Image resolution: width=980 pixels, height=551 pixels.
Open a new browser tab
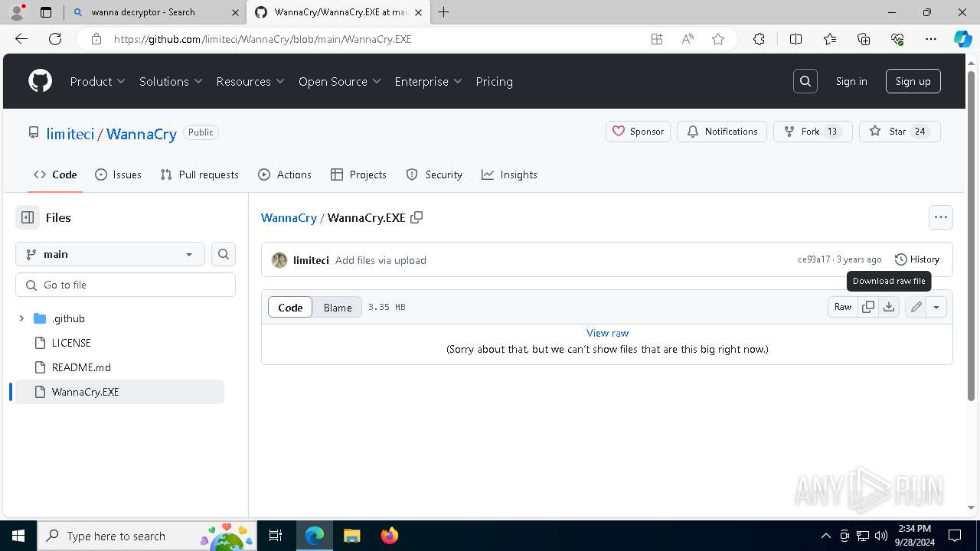click(444, 11)
